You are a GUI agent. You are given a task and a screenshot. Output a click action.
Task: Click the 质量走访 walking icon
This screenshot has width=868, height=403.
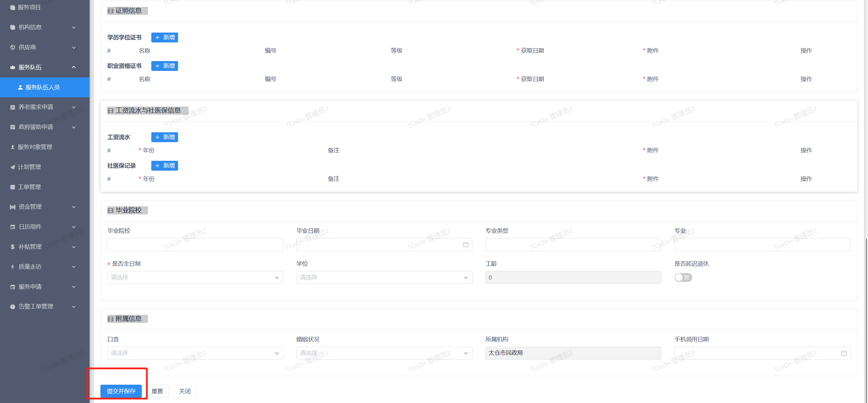coord(13,267)
